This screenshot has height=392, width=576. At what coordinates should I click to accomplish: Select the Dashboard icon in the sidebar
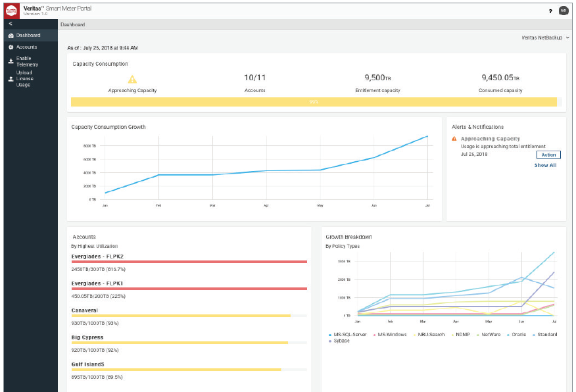[x=9, y=35]
